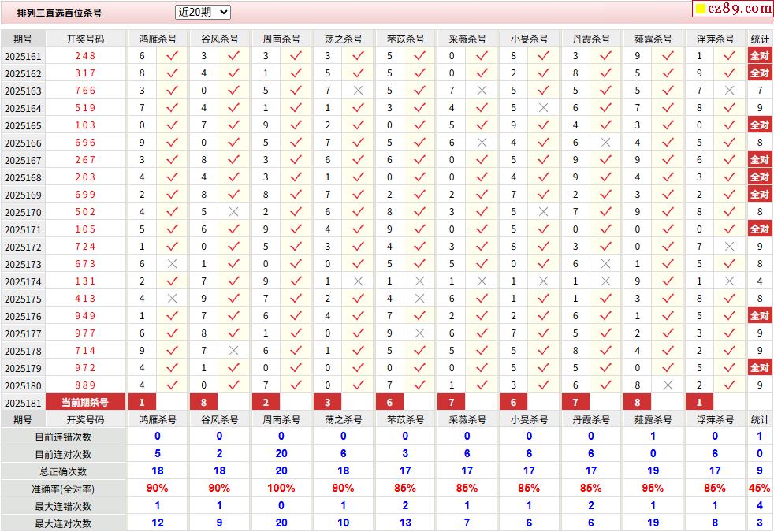The image size is (774, 532).
Task: Click the 浮萍杀号 cross mark in row 2025163
Action: (x=730, y=91)
